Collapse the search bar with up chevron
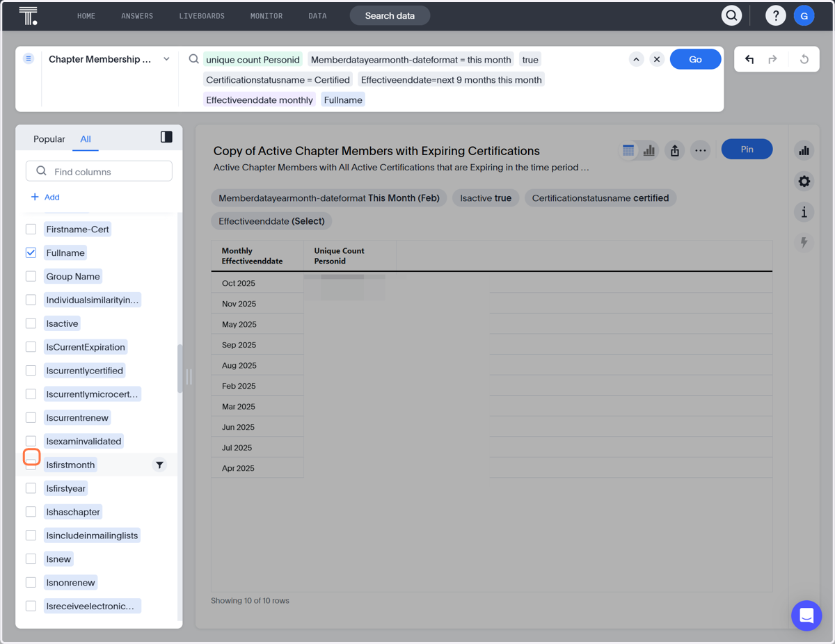This screenshot has width=835, height=644. coord(636,59)
